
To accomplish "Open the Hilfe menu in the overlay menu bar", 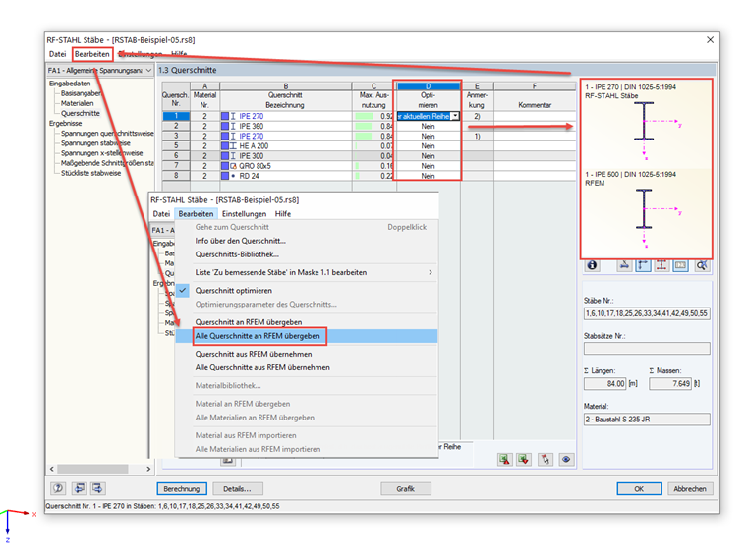I will point(282,214).
